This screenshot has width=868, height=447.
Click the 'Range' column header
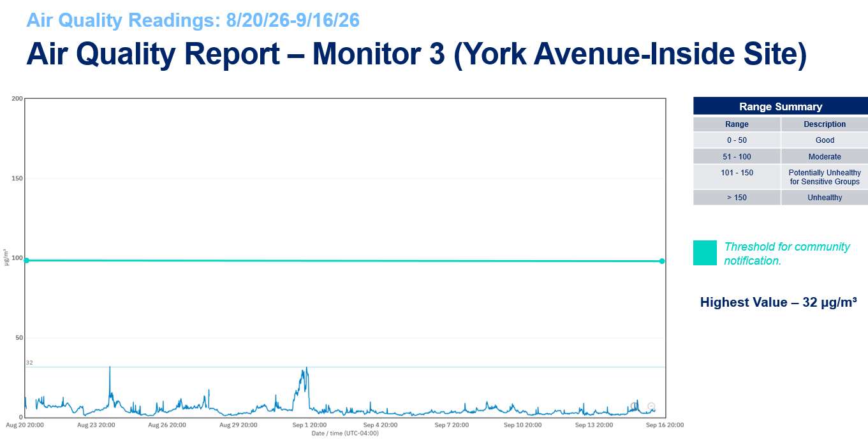737,124
